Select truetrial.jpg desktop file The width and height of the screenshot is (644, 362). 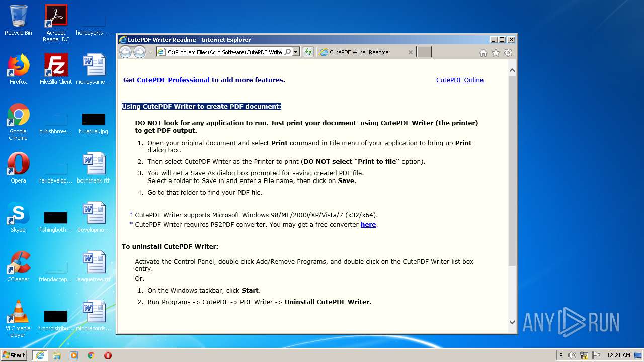(94, 123)
